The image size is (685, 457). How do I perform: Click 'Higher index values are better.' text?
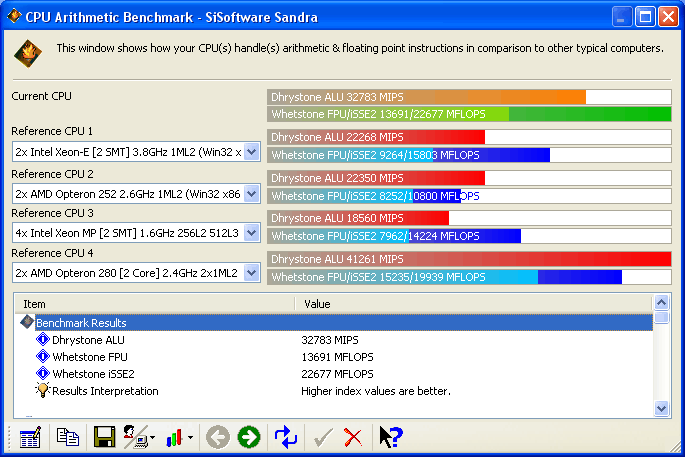pos(376,391)
